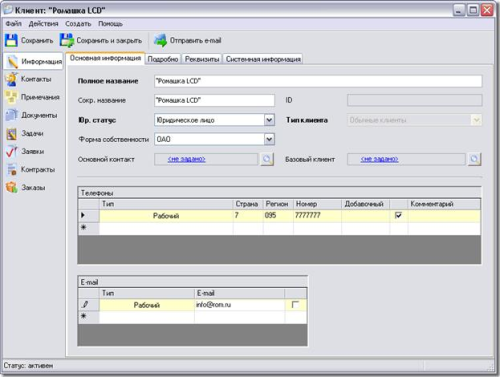Screen dimensions: 500x377
Task: Select the phone row arrow indicator
Action: [83, 215]
